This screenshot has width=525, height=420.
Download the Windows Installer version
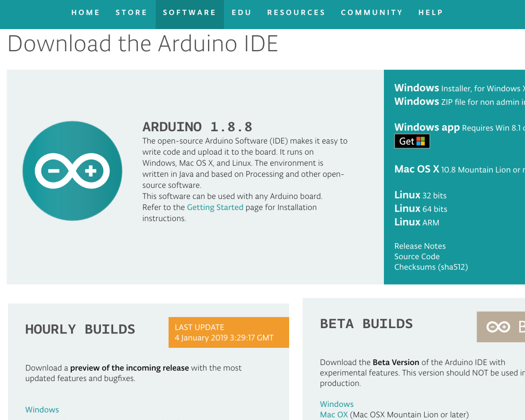tap(459, 88)
